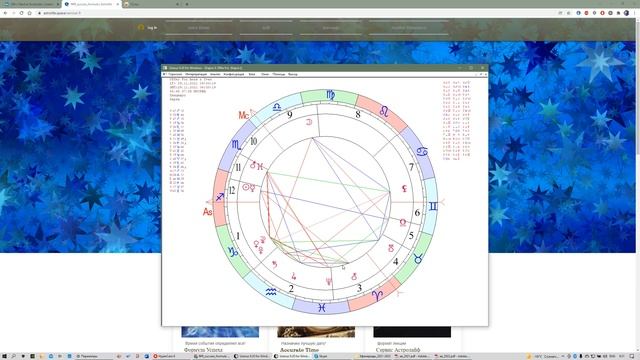
Task: Click the Aries sign in the zodiac ring
Action: 377,295
